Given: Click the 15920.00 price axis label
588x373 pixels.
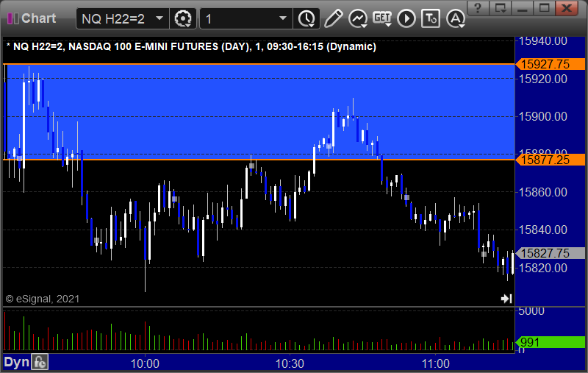Looking at the screenshot, I should [542, 79].
